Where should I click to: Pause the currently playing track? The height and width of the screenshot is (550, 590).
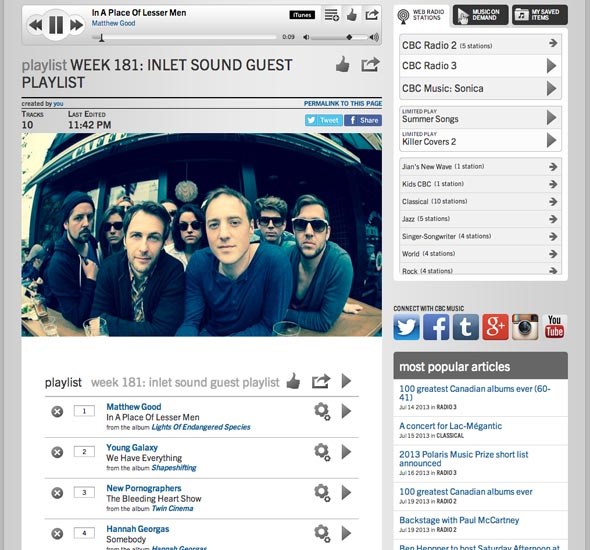[x=56, y=25]
